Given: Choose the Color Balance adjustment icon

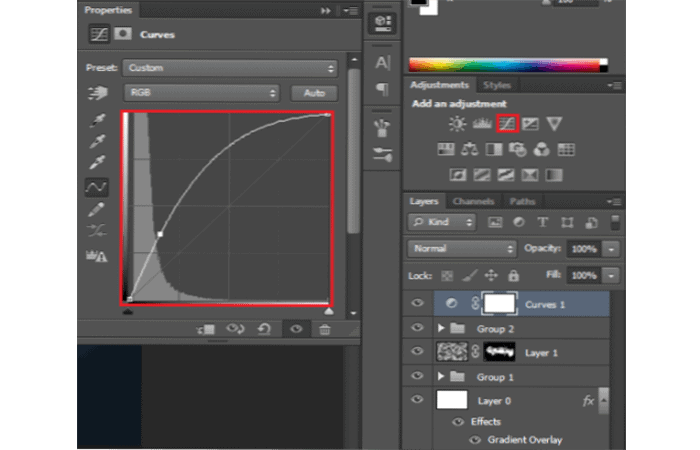Looking at the screenshot, I should click(x=470, y=150).
